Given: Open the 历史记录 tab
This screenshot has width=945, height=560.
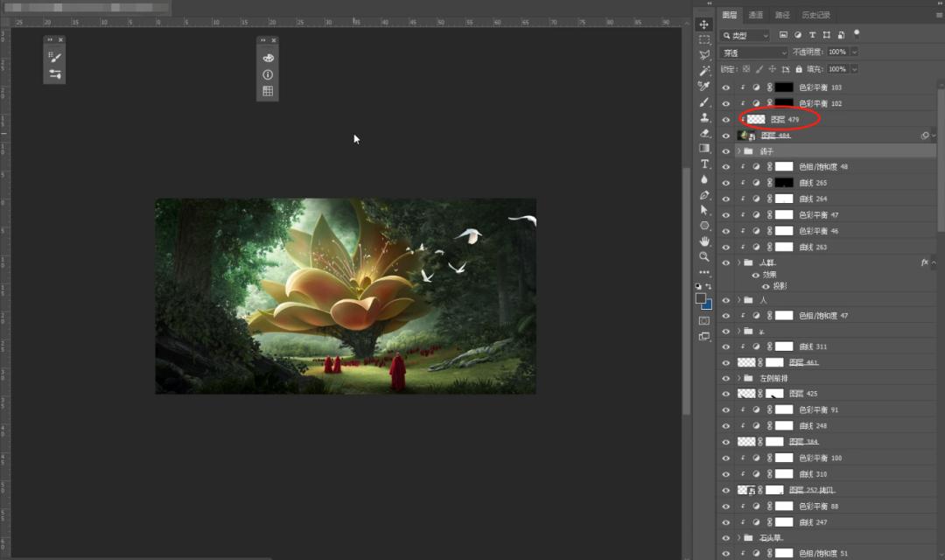Looking at the screenshot, I should (815, 15).
